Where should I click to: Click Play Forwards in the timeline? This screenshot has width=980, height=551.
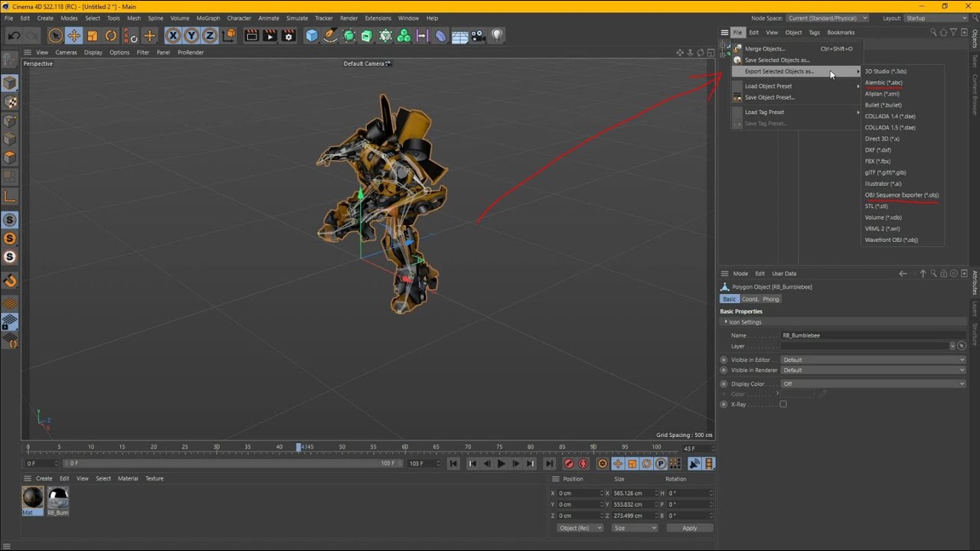point(501,464)
